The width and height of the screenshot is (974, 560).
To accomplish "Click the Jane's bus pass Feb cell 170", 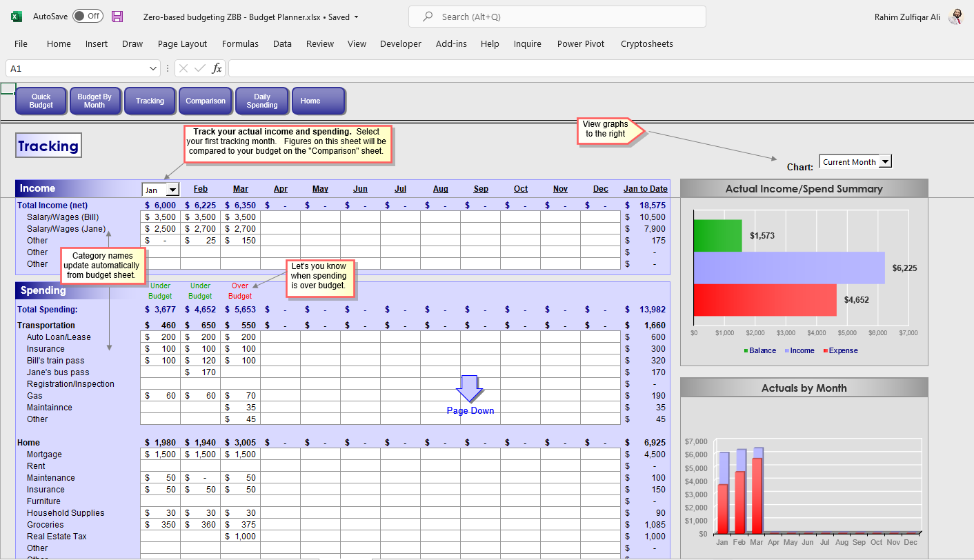I will 200,372.
